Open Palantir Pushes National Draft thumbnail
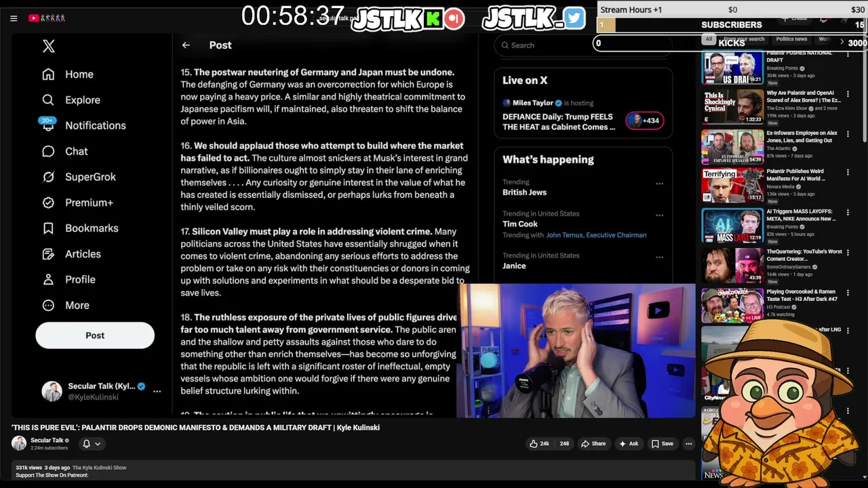Image resolution: width=868 pixels, height=488 pixels. [732, 68]
